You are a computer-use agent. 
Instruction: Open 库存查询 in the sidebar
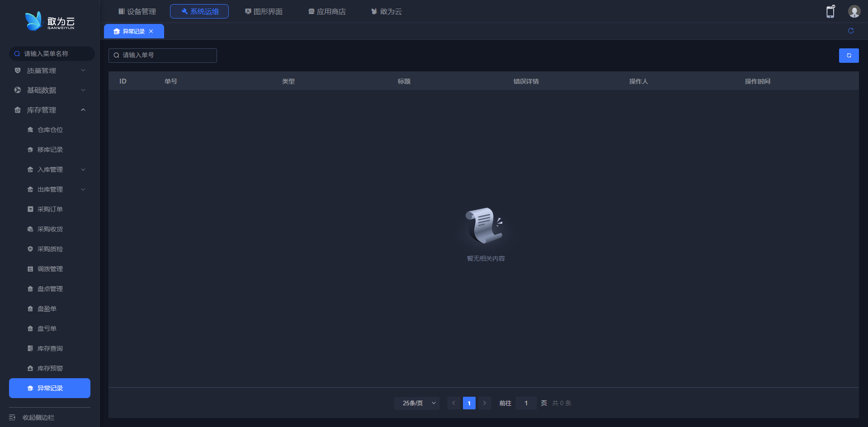click(50, 348)
